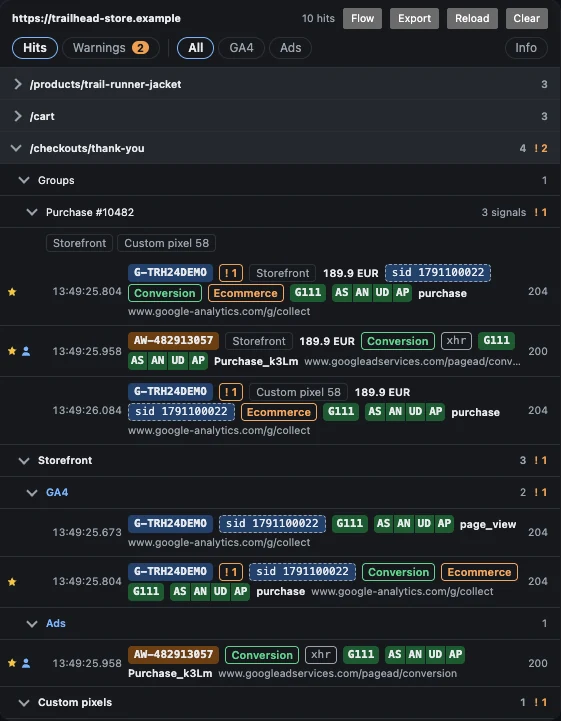Reload the tracked page
The width and height of the screenshot is (561, 721).
(472, 18)
